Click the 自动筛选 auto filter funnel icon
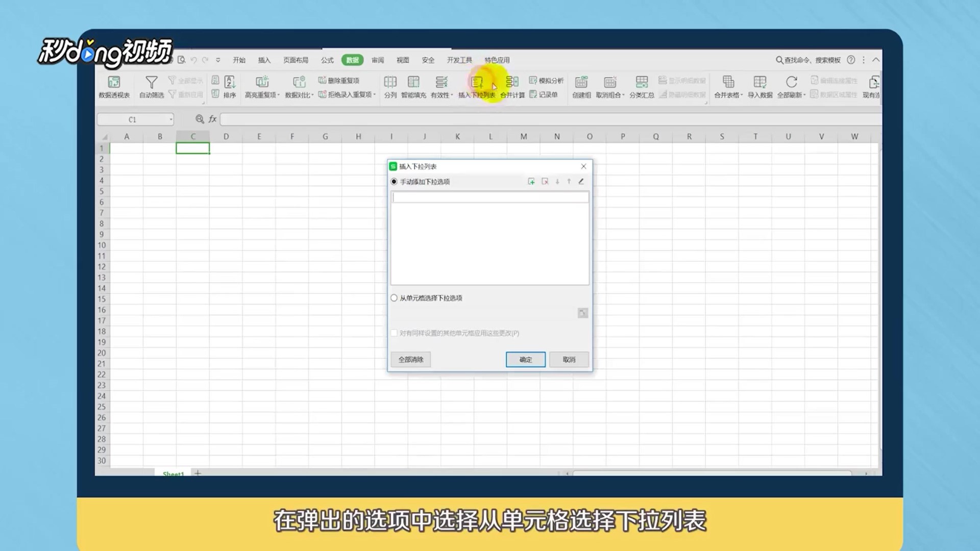This screenshot has height=551, width=980. pyautogui.click(x=152, y=82)
